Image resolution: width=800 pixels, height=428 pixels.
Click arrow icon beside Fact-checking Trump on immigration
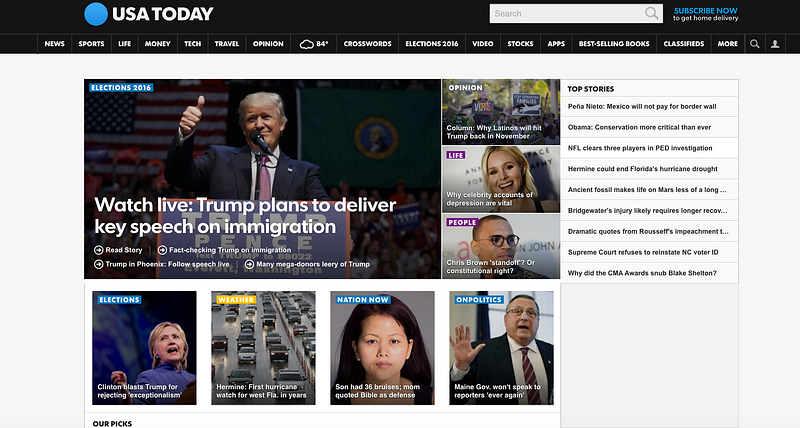[162, 250]
